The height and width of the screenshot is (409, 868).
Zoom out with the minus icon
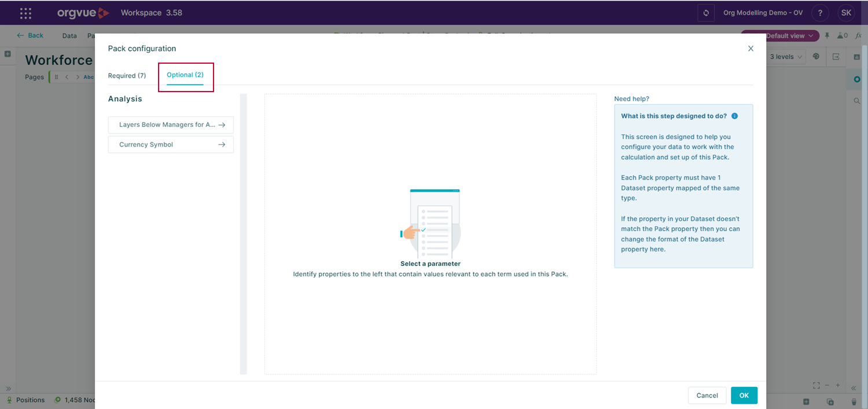(x=828, y=385)
